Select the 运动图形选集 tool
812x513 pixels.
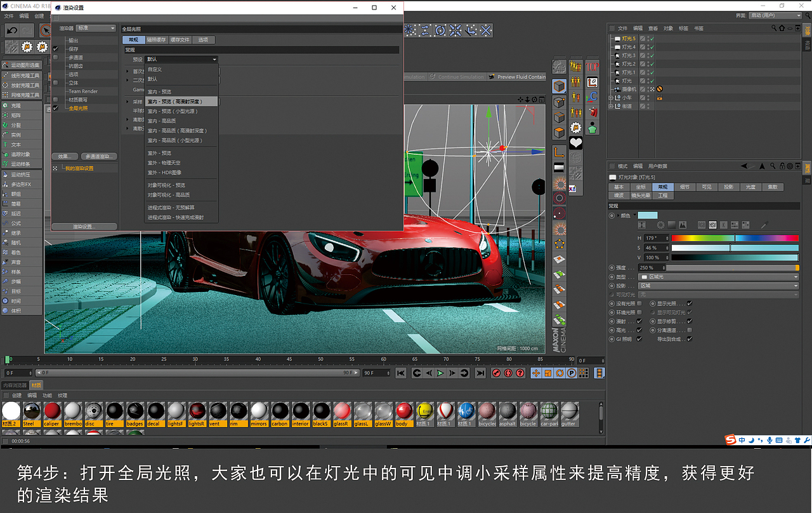(22, 65)
